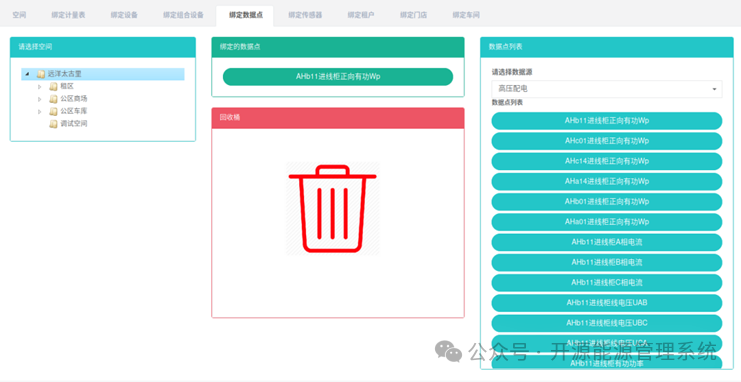741x382 pixels.
Task: Open the 绑定传感器 tab
Action: (305, 15)
